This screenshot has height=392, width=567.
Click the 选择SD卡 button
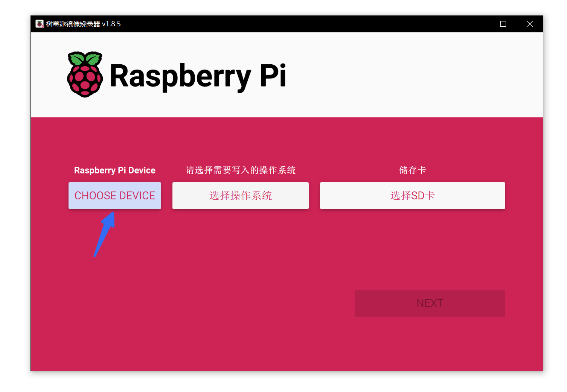413,196
